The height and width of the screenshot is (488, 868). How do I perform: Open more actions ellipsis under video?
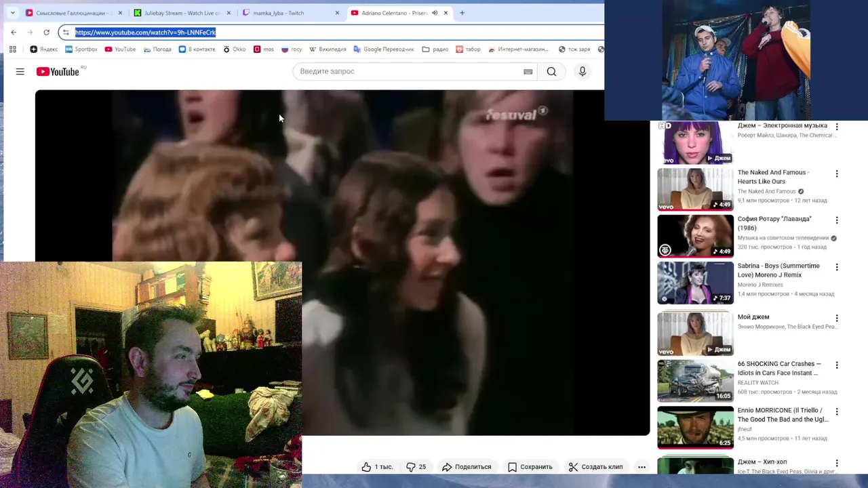coord(642,466)
